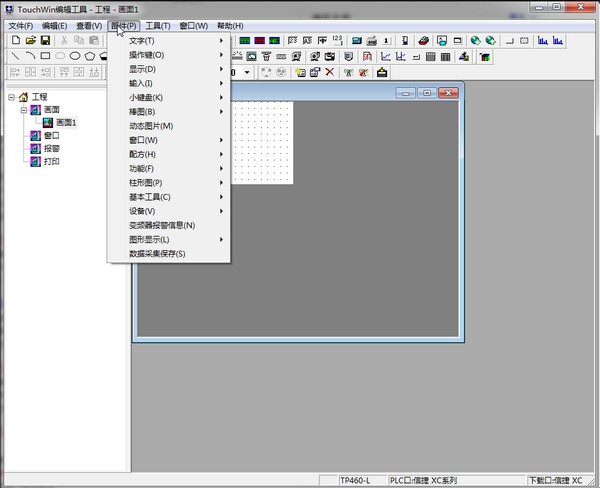Choose 动态图片(M) from the menu

(x=151, y=126)
